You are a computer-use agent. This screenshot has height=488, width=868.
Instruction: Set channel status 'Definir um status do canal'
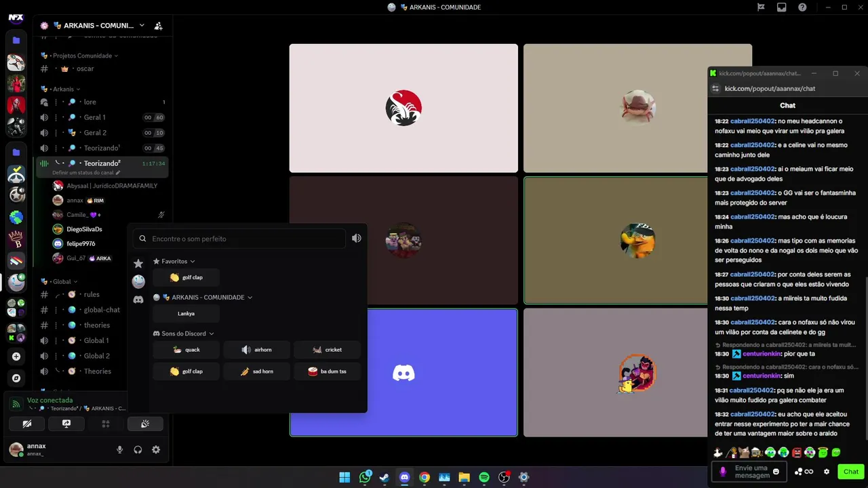point(86,173)
